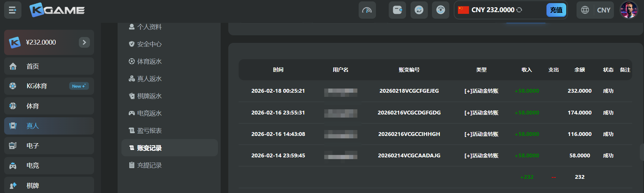The image size is (644, 193).
Task: Click the home house icon
Action: (13, 66)
